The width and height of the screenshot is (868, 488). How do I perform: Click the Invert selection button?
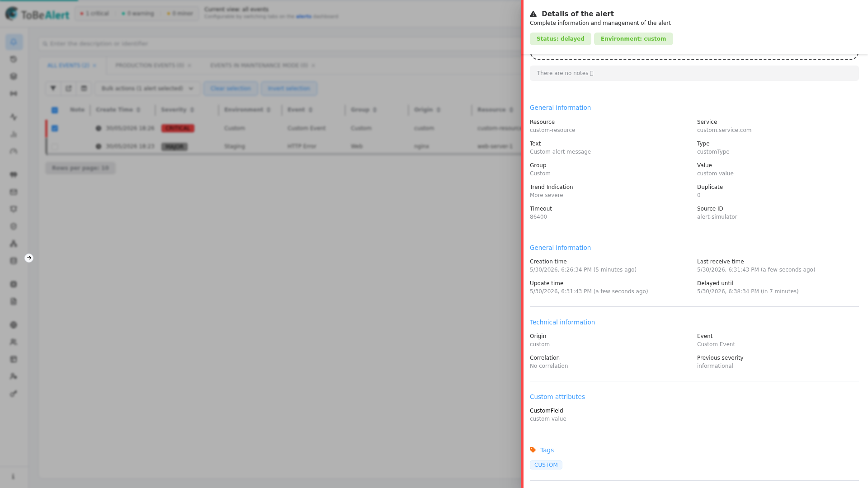[x=289, y=89]
